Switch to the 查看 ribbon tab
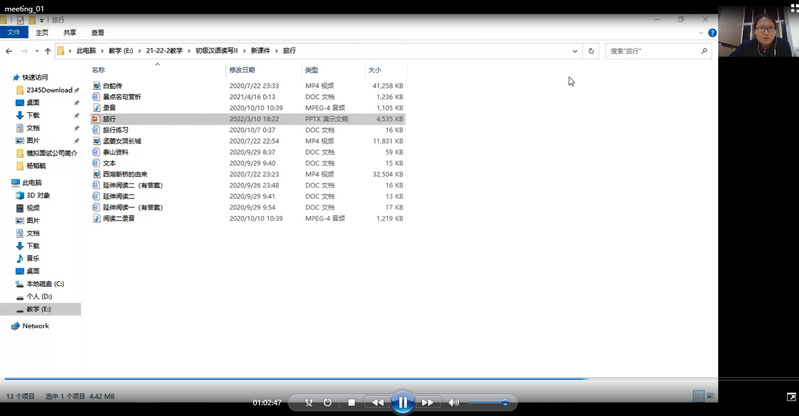Screen dimensions: 799x416 click(97, 33)
